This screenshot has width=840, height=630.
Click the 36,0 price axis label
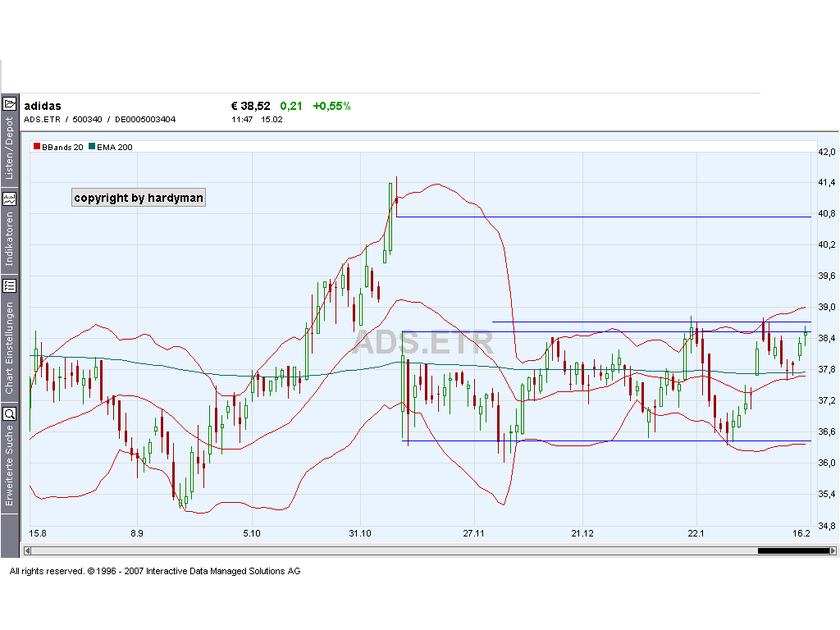tap(827, 463)
